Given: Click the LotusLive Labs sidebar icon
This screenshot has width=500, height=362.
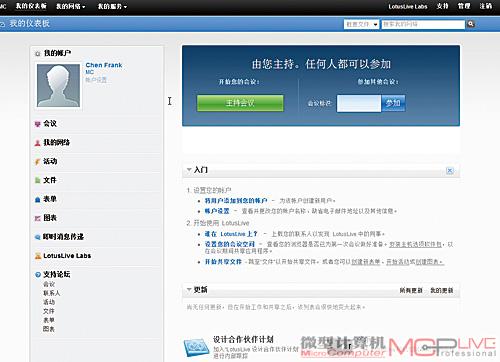Looking at the screenshot, I should pos(38,256).
